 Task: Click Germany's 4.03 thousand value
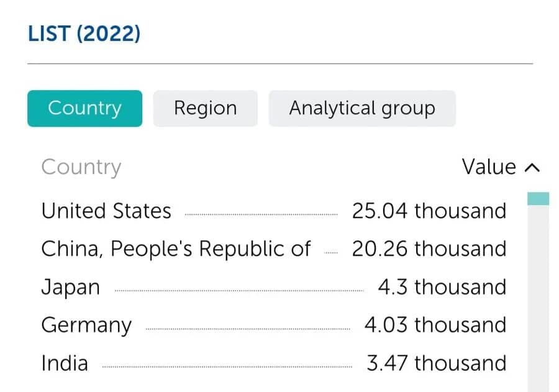pyautogui.click(x=435, y=325)
